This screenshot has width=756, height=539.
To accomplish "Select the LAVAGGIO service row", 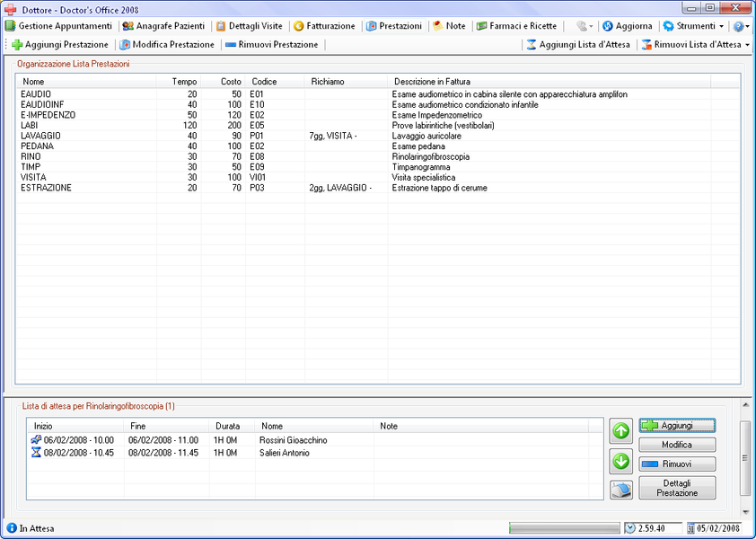I will tap(378, 136).
